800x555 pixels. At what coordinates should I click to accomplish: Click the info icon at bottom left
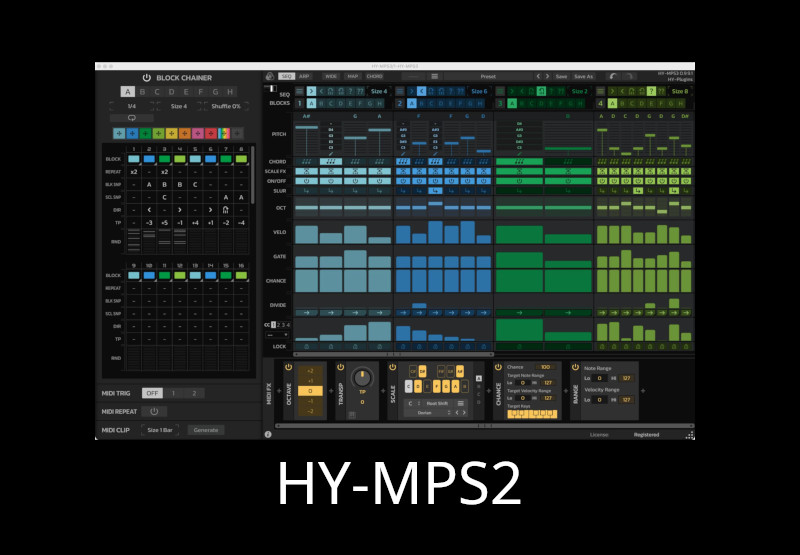pyautogui.click(x=268, y=435)
